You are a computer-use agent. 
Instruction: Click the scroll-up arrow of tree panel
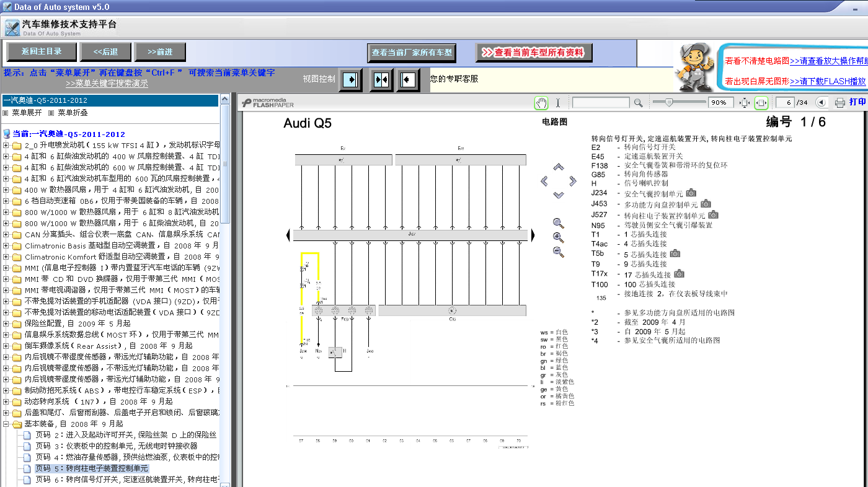click(x=225, y=99)
